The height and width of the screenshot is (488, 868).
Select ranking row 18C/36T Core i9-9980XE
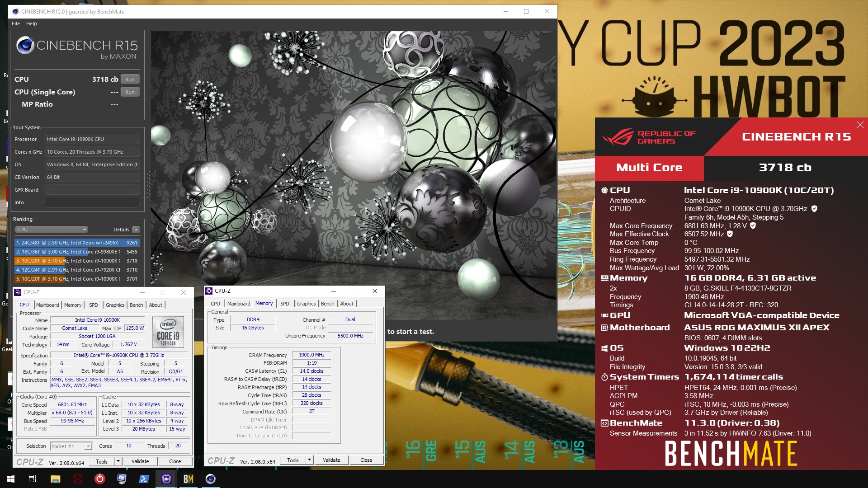77,252
